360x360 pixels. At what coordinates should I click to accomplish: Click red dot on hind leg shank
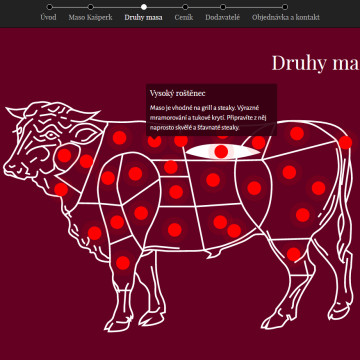click(x=294, y=254)
